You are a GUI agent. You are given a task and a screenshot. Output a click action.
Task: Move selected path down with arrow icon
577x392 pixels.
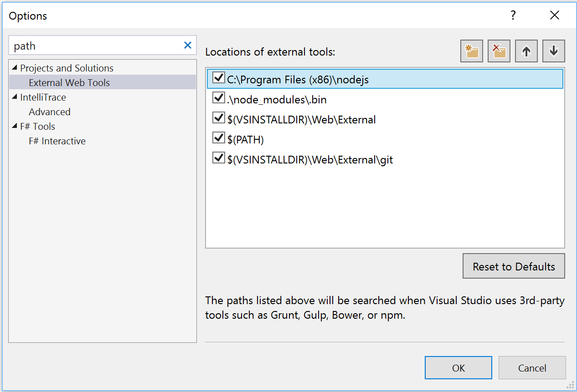554,51
